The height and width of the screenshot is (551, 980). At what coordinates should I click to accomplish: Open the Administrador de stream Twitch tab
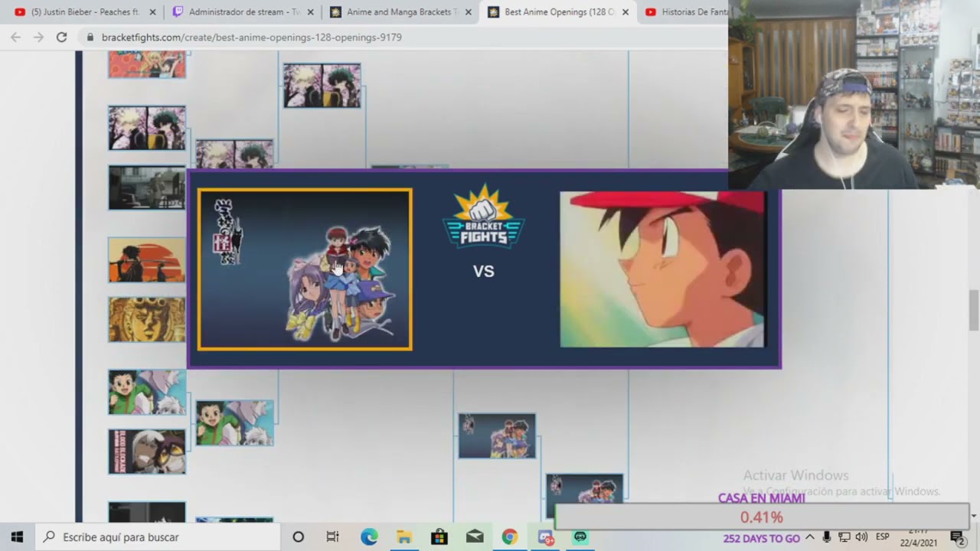point(243,12)
